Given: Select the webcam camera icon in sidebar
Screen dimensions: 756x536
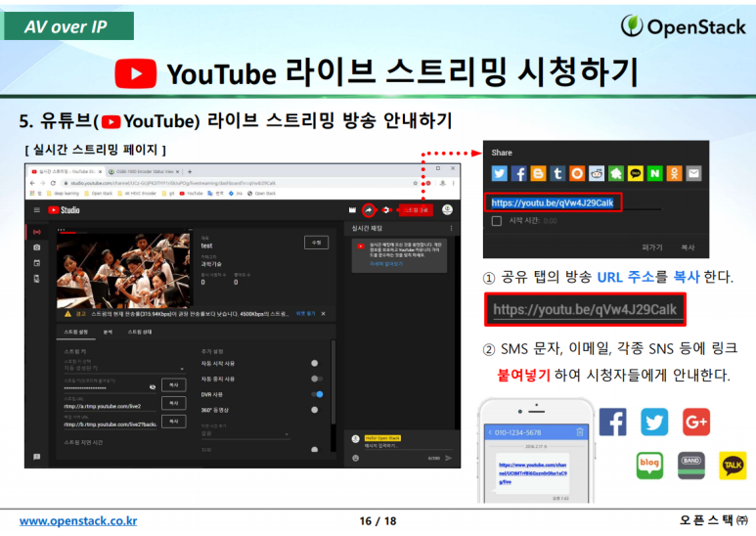Looking at the screenshot, I should pyautogui.click(x=36, y=247).
